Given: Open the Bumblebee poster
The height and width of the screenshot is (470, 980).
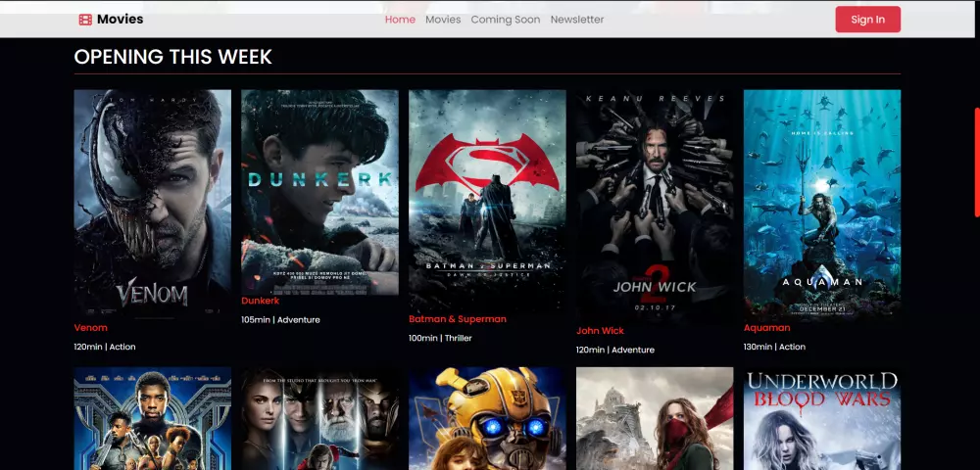Looking at the screenshot, I should (x=487, y=418).
